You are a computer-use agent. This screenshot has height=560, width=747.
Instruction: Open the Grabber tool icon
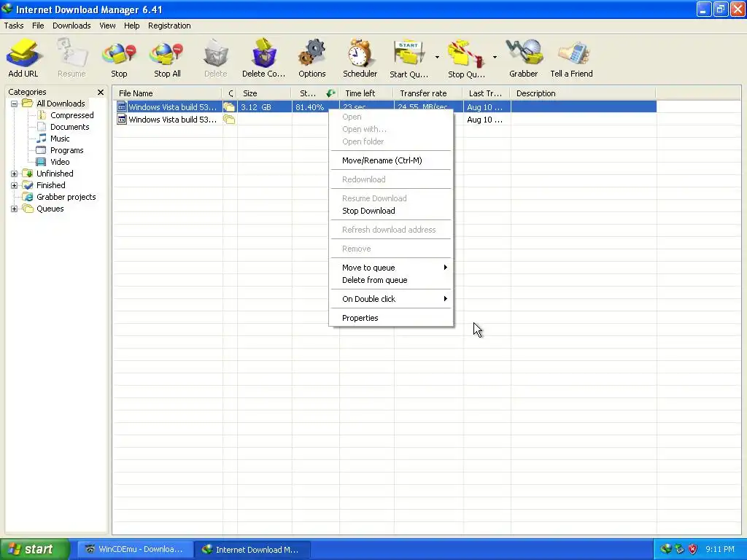523,58
